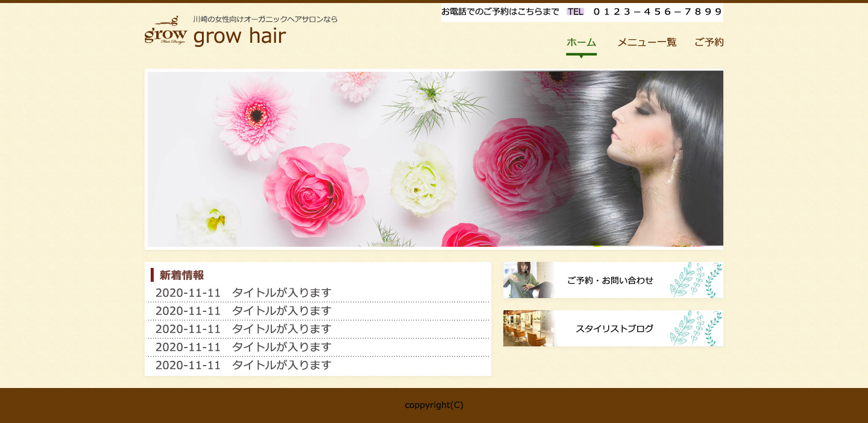Image resolution: width=868 pixels, height=423 pixels.
Task: Open the ご予約 navigation item
Action: [x=709, y=42]
